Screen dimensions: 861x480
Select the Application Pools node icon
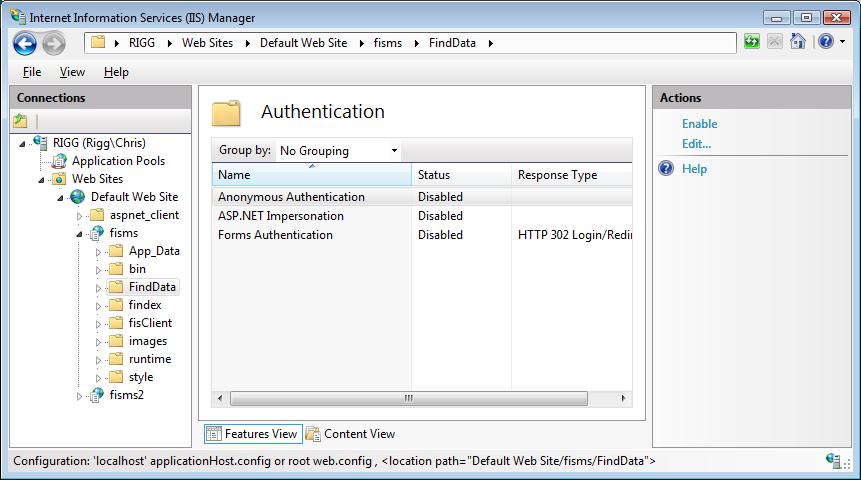point(59,161)
